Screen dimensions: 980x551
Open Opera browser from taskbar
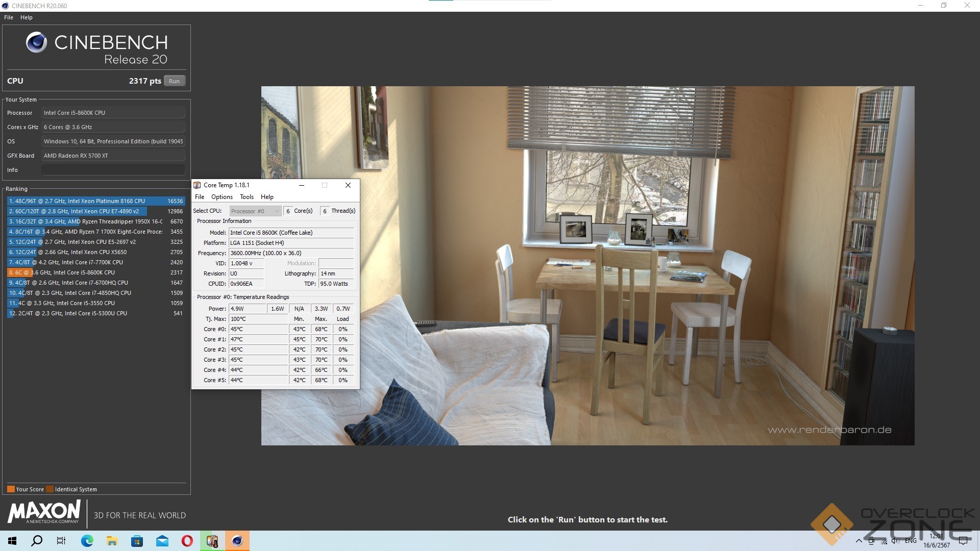(187, 541)
